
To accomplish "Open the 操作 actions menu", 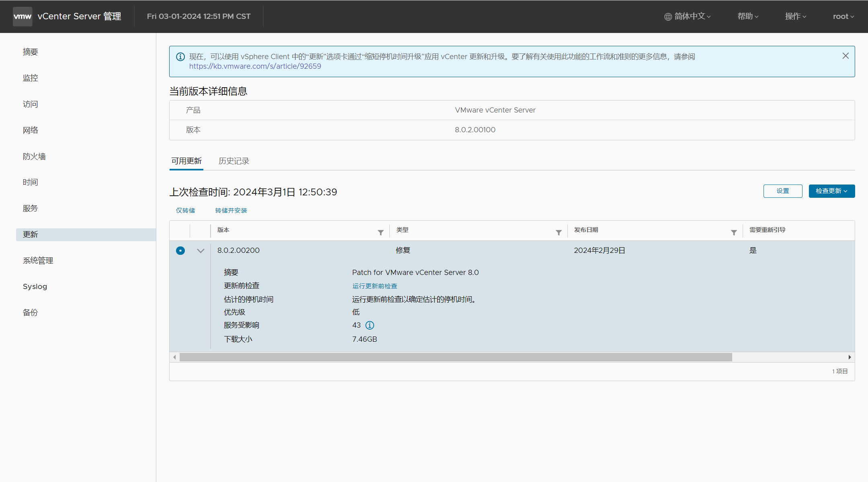I will (x=796, y=16).
